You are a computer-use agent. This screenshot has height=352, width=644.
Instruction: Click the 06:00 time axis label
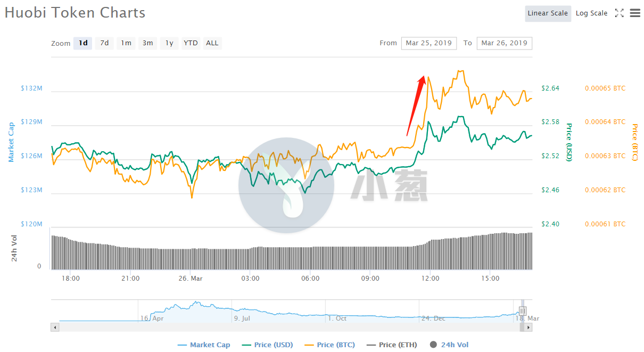pos(310,279)
